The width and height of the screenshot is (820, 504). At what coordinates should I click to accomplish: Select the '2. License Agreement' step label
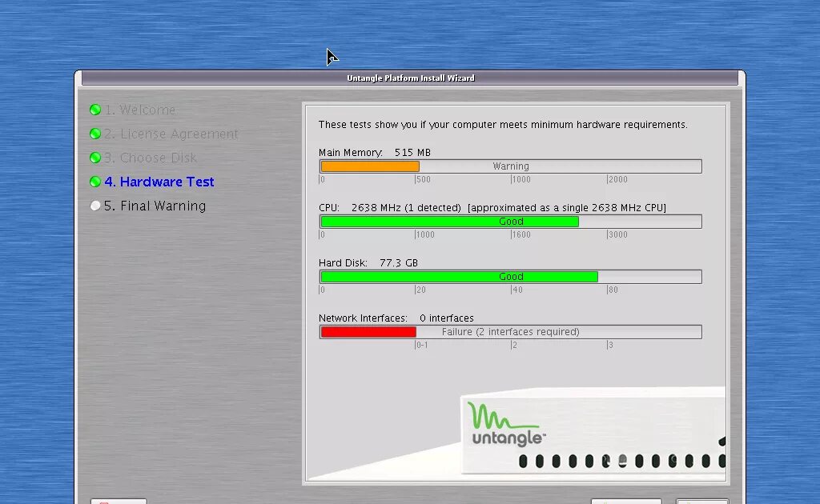pos(171,134)
